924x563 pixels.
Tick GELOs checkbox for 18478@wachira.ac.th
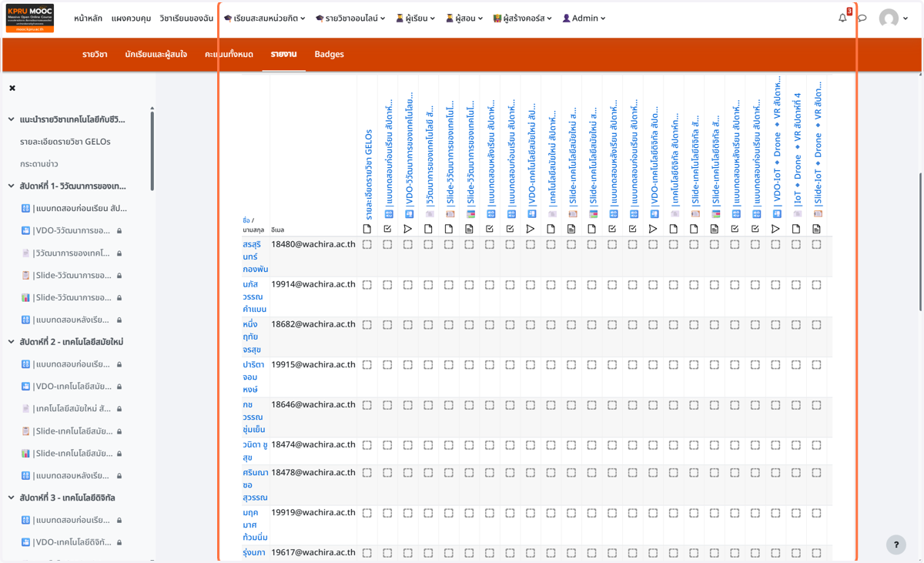click(367, 473)
